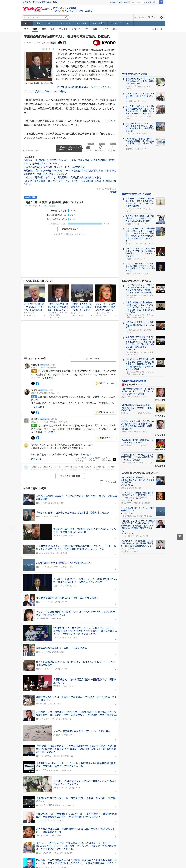The width and height of the screenshot is (186, 868).
Task: Expand replies 返信 303件
Action: pos(36,459)
